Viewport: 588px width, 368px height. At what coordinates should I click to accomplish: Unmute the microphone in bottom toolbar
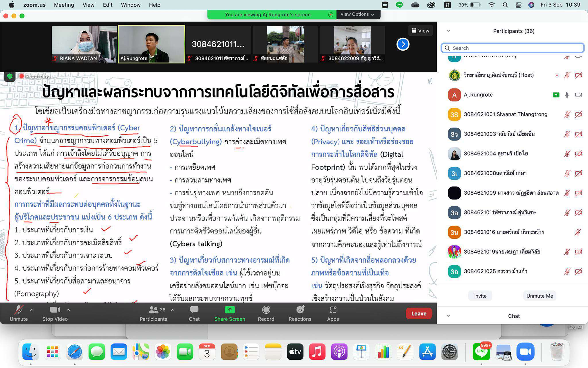(19, 310)
